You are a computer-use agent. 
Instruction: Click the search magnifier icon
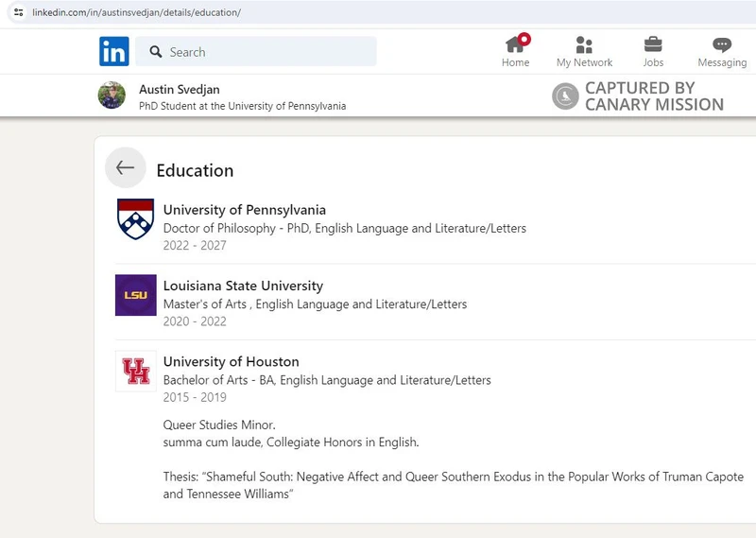pos(155,52)
